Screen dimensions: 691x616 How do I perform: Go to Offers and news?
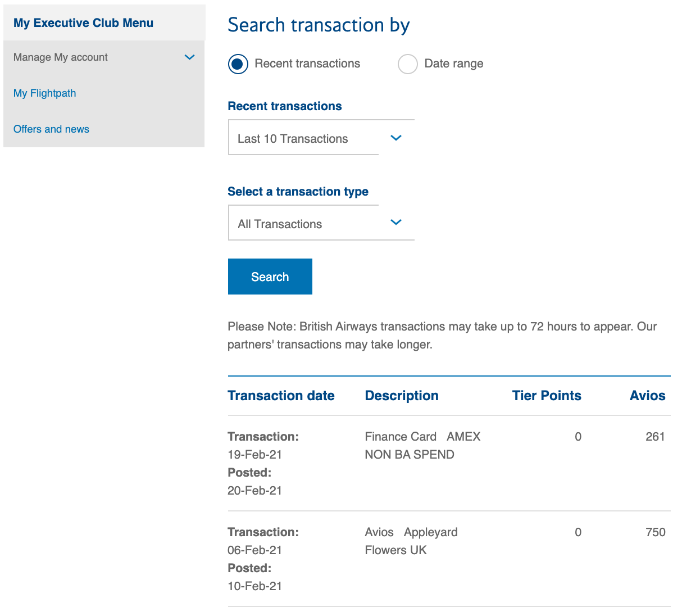[51, 129]
